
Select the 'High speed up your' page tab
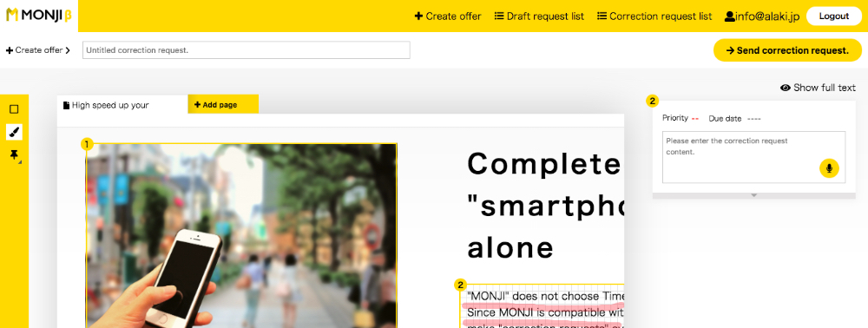pos(122,104)
